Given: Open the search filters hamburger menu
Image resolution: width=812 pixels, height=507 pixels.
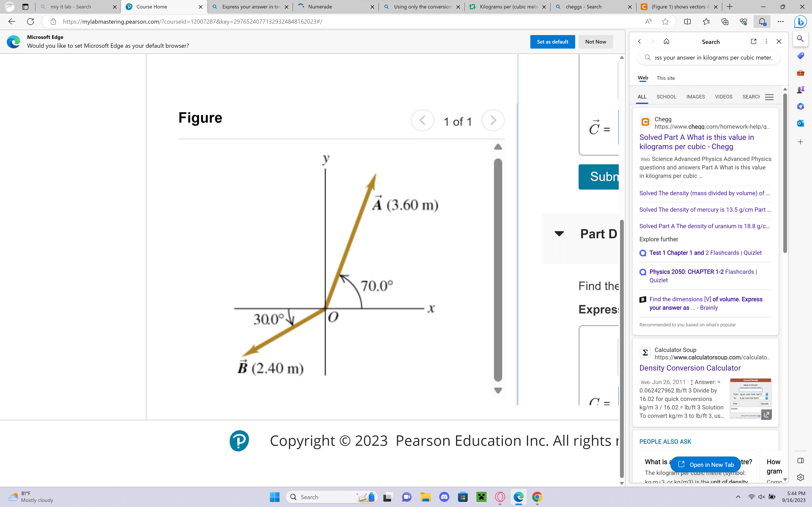Looking at the screenshot, I should (769, 97).
